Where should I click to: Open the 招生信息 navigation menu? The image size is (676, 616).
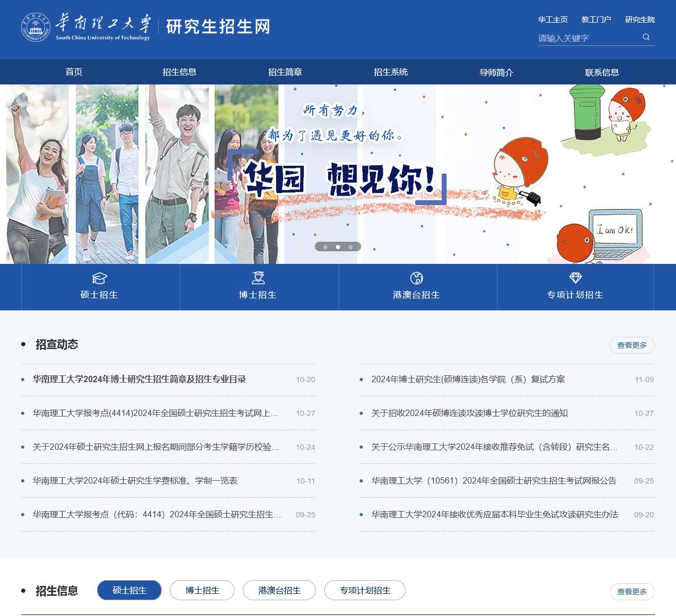[180, 72]
